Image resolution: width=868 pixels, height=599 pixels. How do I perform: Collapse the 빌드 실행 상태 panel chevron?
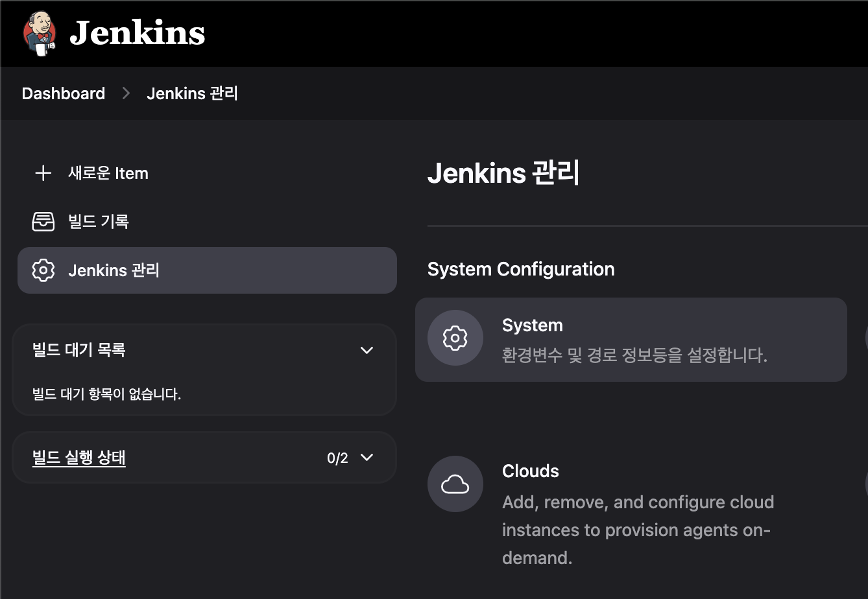click(x=367, y=458)
